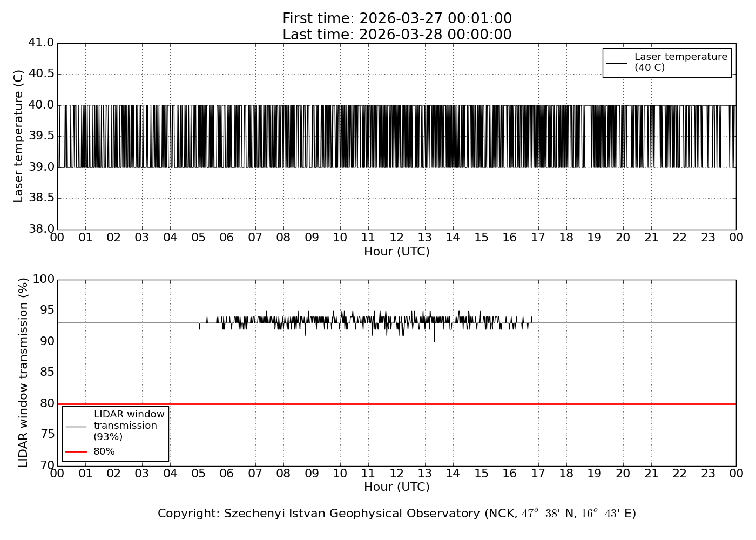The image size is (756, 540).
Task: Click the red 80% line sample in legend
Action: (76, 451)
